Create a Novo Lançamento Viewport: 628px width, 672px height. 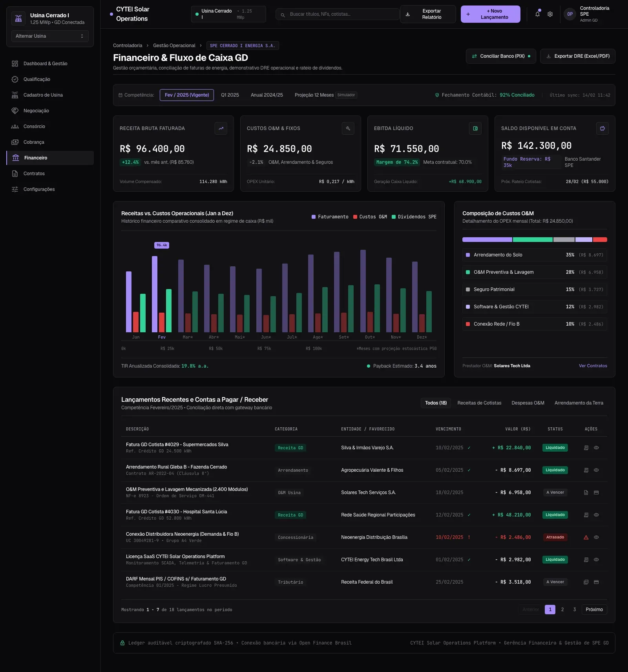[491, 14]
